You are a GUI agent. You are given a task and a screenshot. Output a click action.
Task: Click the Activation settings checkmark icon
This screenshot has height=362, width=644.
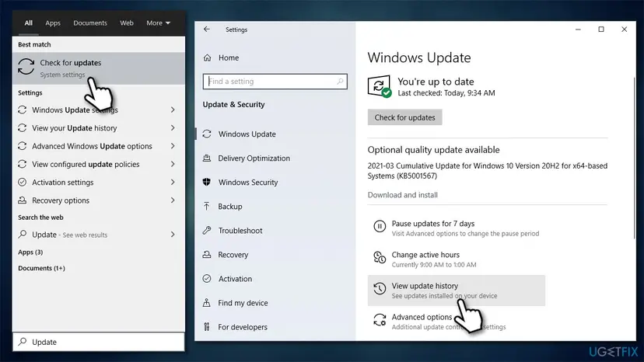point(23,183)
